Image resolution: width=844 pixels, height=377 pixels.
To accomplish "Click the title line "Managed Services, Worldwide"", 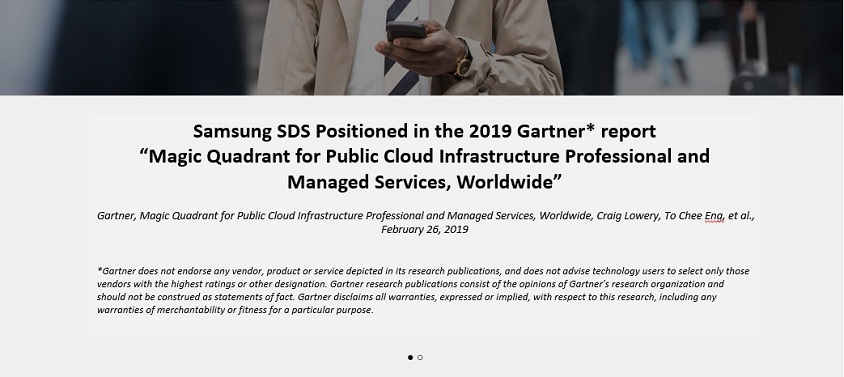I will pyautogui.click(x=424, y=182).
